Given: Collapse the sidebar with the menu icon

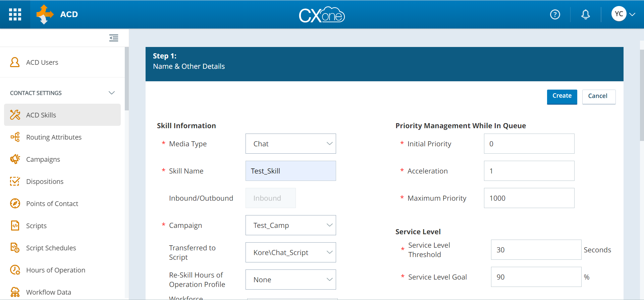Looking at the screenshot, I should pyautogui.click(x=114, y=38).
